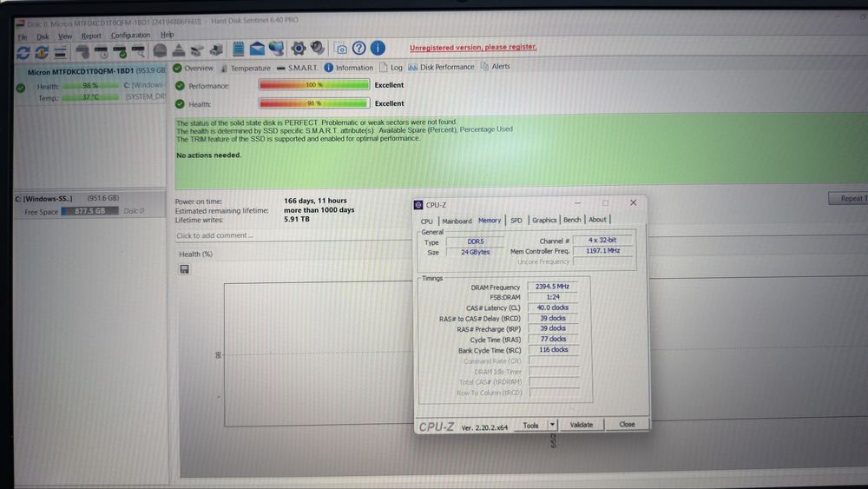Expand the Tools dropdown arrow in CPU-Z

pos(552,425)
